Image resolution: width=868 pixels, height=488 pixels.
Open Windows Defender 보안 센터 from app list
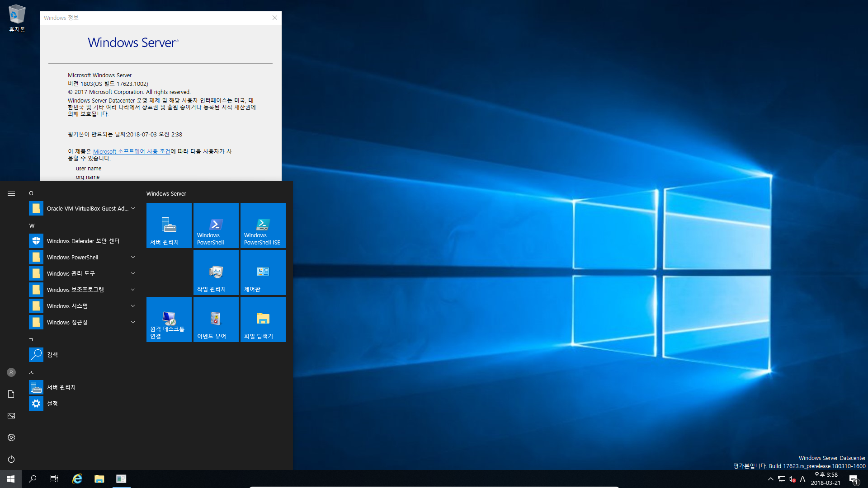(x=83, y=241)
